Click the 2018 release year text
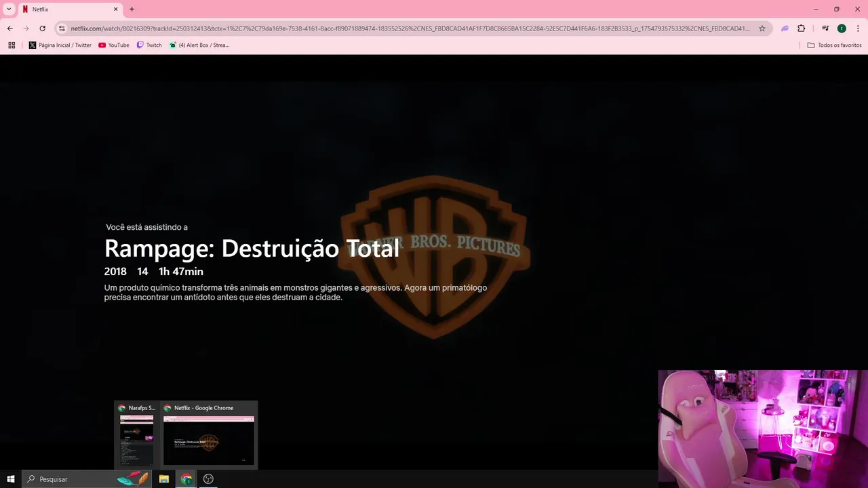Viewport: 868px width, 488px height. 115,272
